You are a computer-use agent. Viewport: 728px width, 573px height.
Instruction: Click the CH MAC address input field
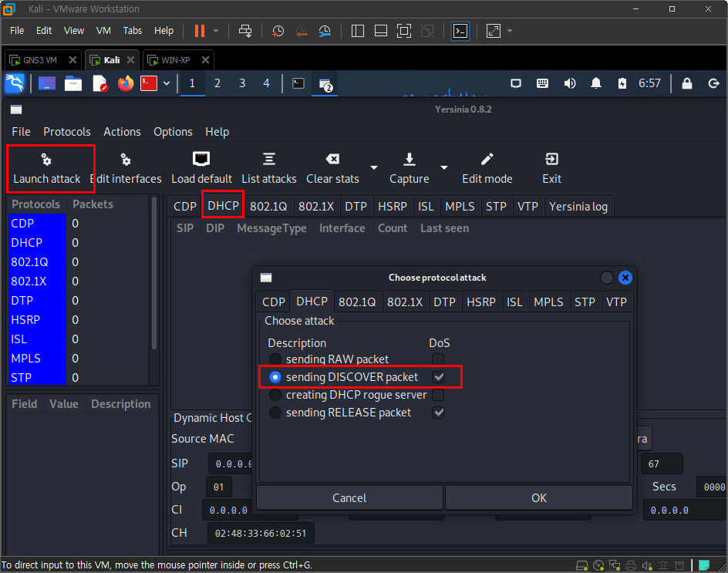[261, 533]
